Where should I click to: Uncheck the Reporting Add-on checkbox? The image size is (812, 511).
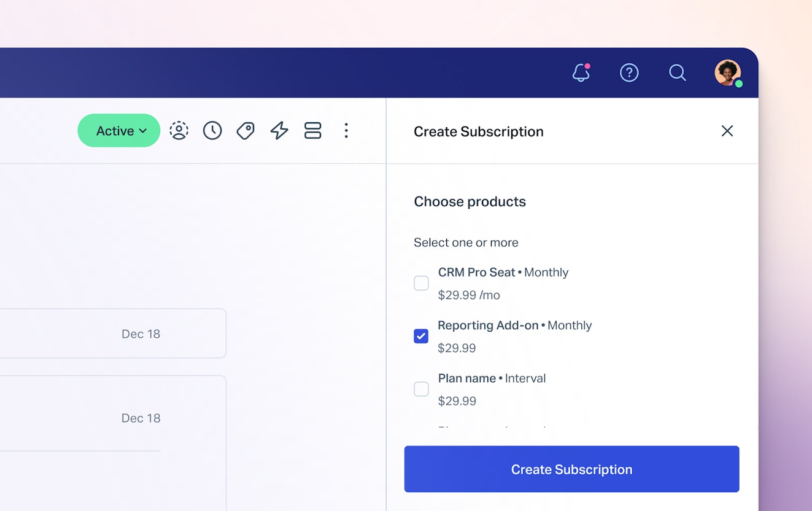coord(421,336)
